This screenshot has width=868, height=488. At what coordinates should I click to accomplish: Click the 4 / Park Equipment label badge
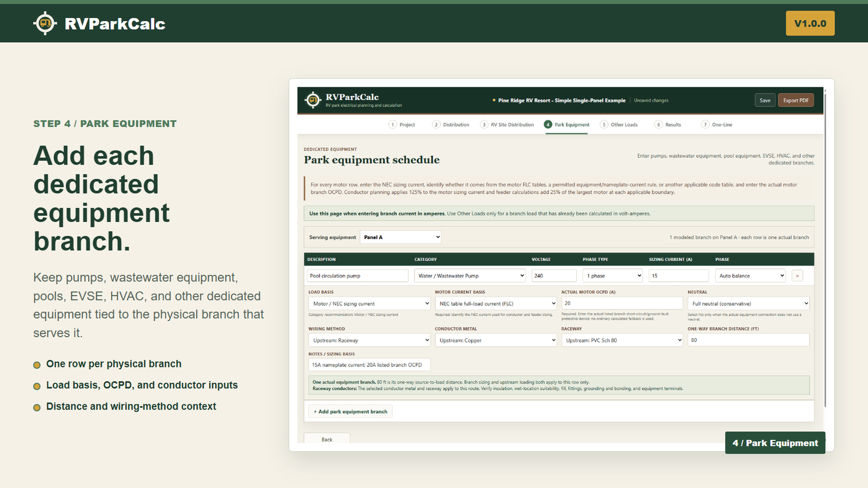pos(775,443)
